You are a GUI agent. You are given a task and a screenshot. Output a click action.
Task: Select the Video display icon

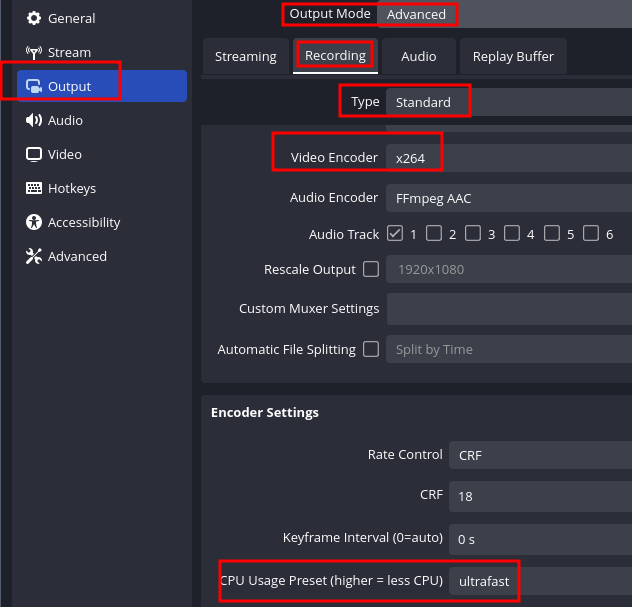(34, 154)
